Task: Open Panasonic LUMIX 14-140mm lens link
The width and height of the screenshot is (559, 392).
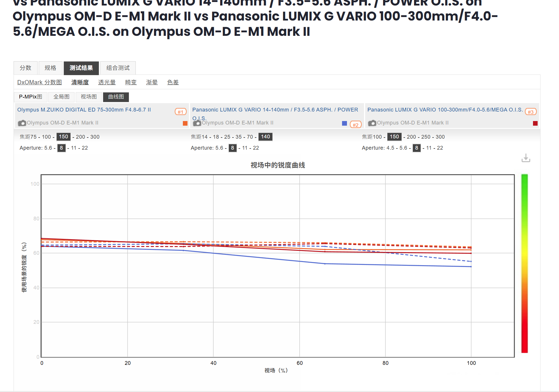Action: click(x=275, y=114)
